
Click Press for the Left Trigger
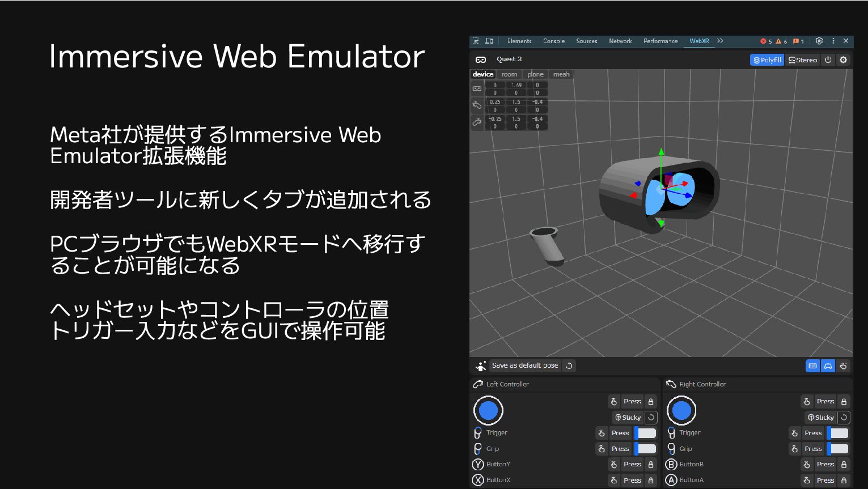620,433
